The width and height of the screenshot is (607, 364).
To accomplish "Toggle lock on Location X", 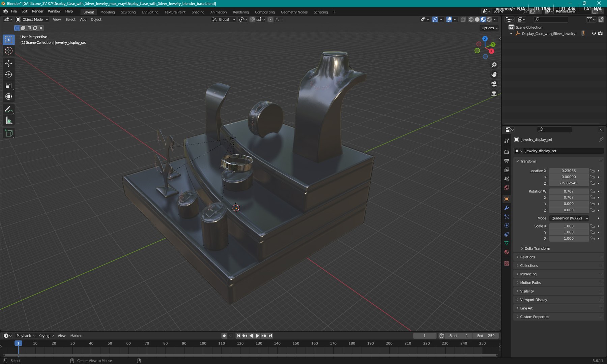I will click(x=592, y=171).
